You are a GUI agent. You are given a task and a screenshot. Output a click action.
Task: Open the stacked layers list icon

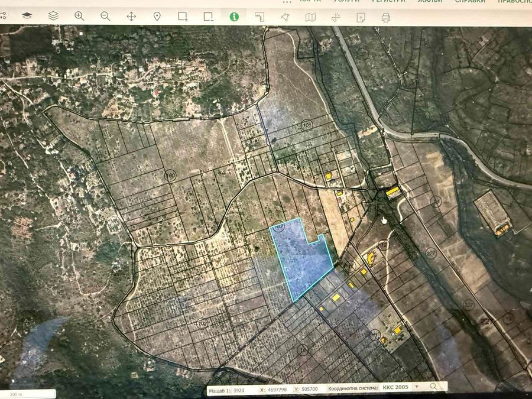click(53, 15)
